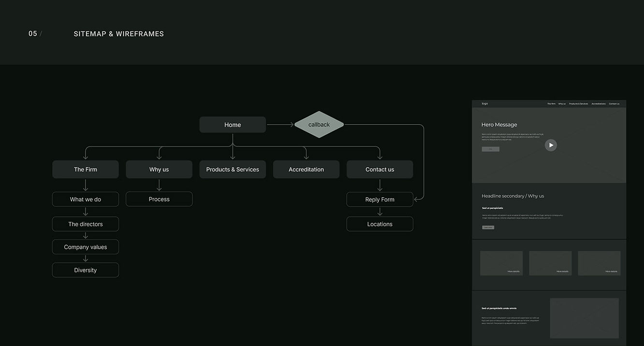Click The directors node

[x=86, y=224]
